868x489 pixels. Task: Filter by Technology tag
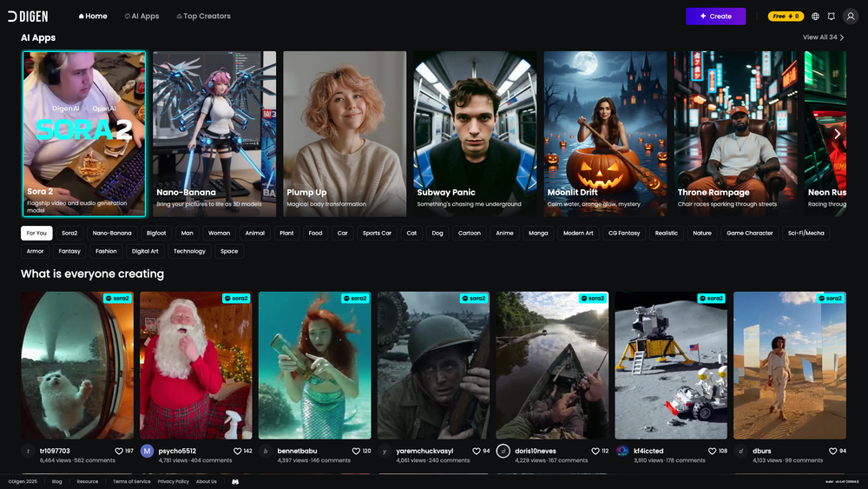click(x=189, y=251)
